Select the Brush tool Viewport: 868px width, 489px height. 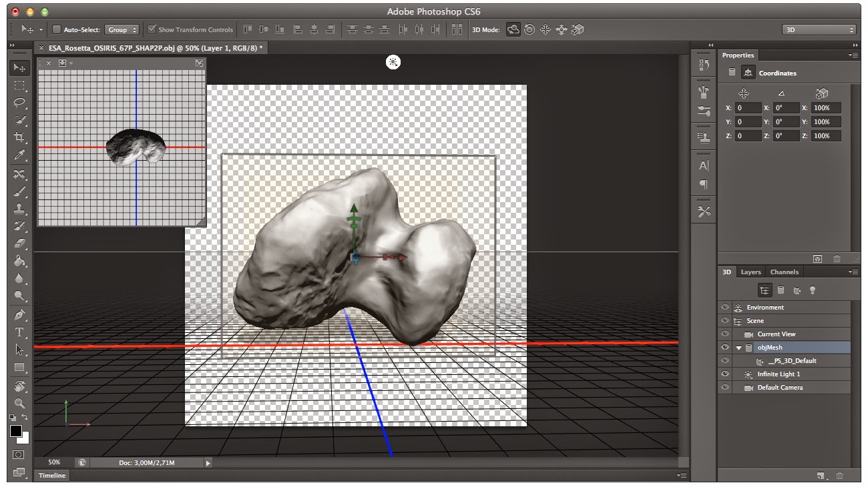click(19, 192)
